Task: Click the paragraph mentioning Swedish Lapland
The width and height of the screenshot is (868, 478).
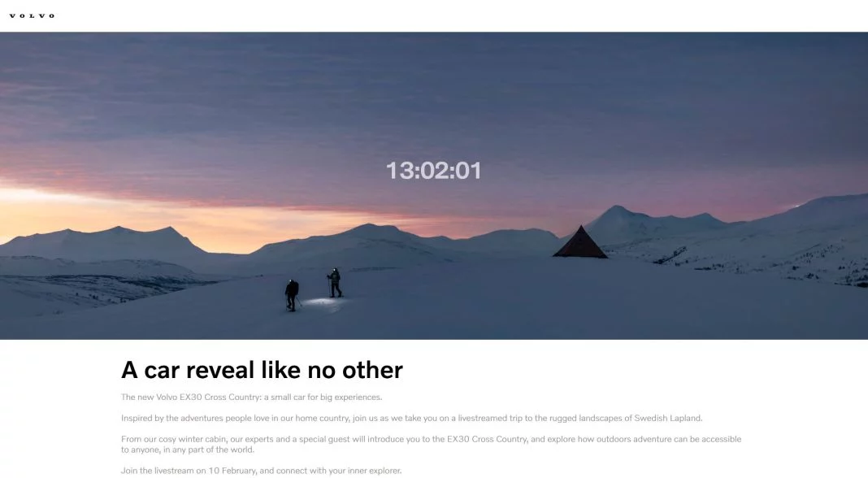Action: 411,418
